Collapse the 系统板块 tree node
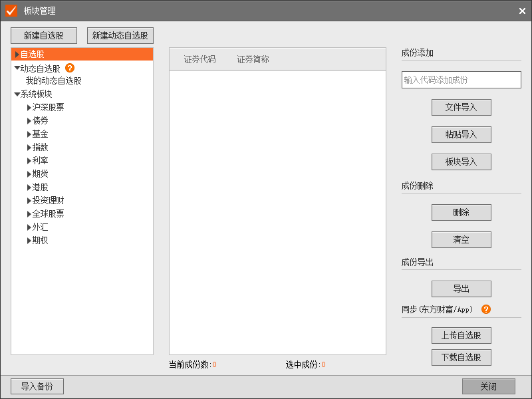 point(17,94)
